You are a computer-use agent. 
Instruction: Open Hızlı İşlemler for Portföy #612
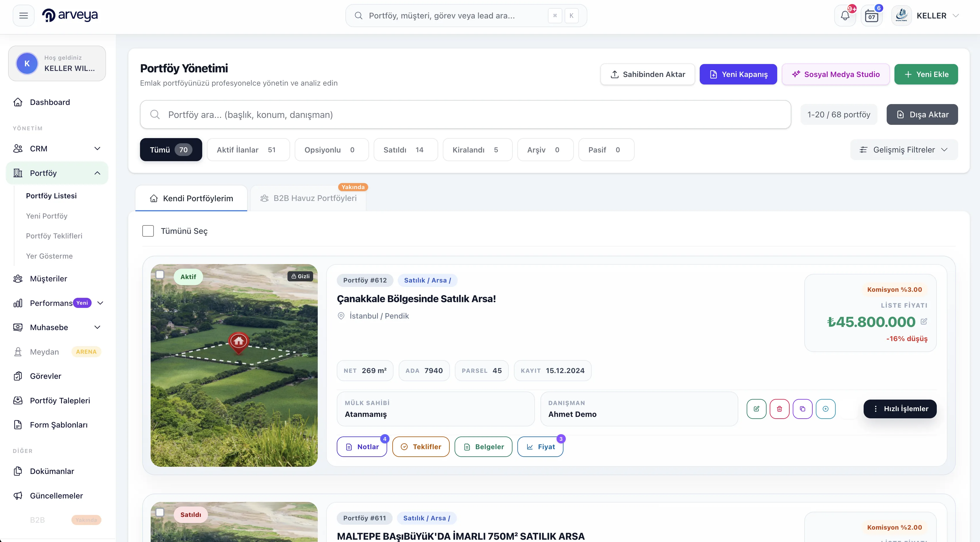pos(900,409)
